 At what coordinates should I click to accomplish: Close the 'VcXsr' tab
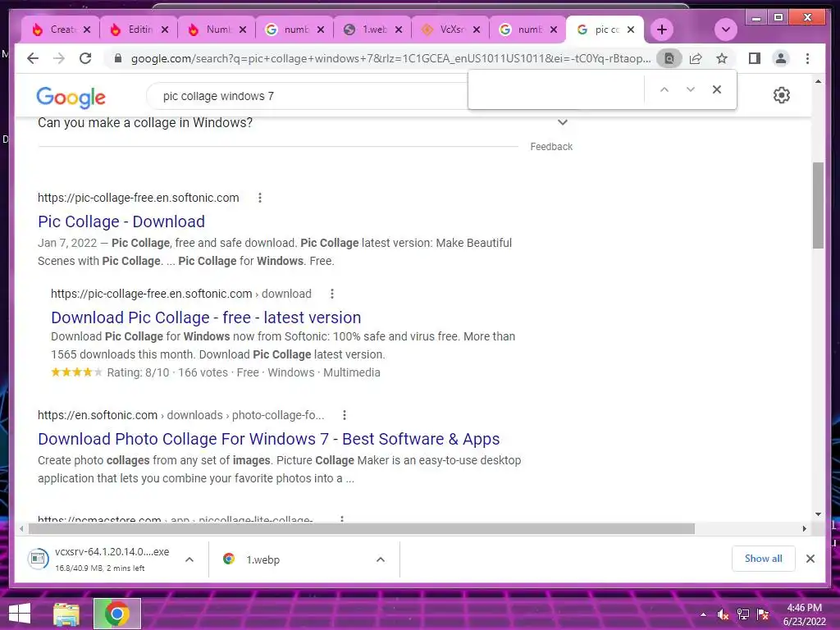(477, 30)
